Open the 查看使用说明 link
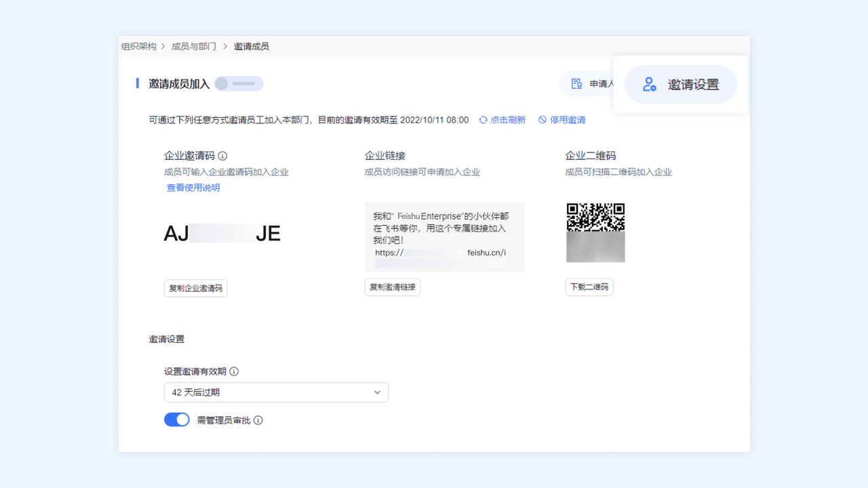The width and height of the screenshot is (868, 488). [x=193, y=188]
